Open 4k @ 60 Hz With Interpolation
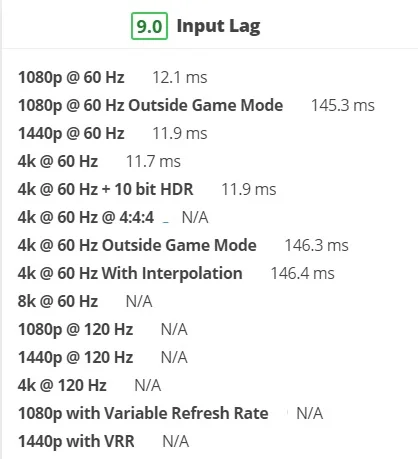The width and height of the screenshot is (418, 459). pos(130,273)
